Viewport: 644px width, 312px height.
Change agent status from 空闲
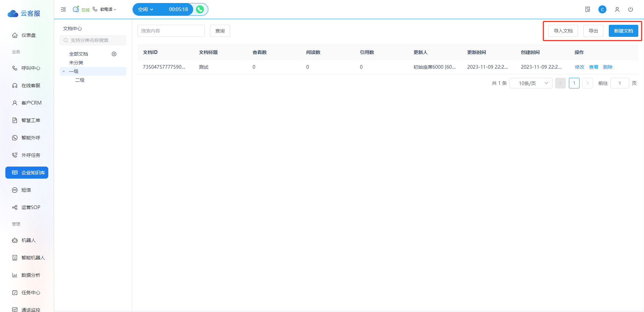point(146,9)
